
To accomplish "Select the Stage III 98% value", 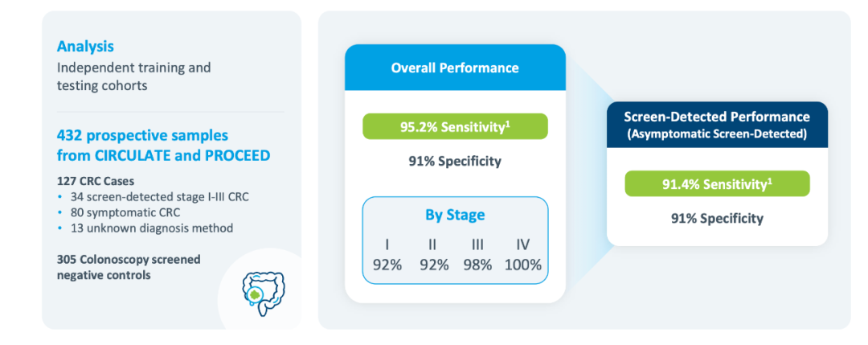I will pos(477,265).
